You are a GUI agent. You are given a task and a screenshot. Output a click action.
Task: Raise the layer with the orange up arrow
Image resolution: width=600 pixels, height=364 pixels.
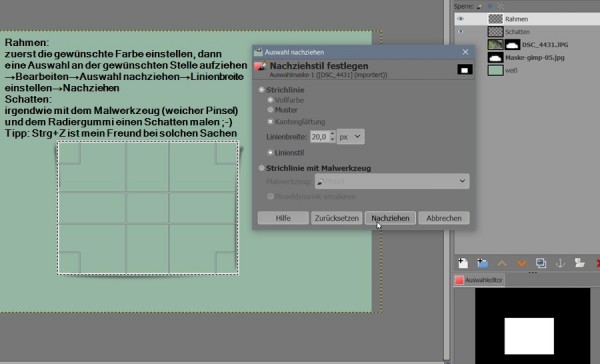[502, 263]
